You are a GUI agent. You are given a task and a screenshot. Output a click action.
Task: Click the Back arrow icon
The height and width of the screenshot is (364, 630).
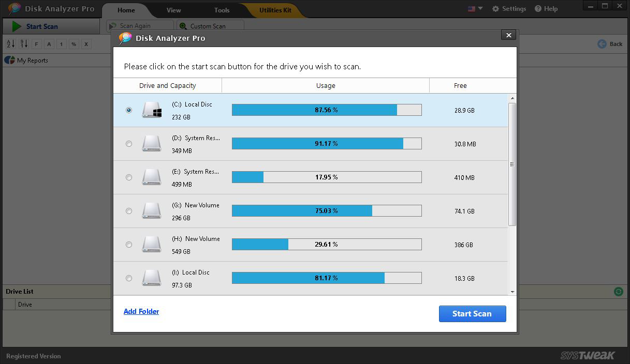(602, 44)
